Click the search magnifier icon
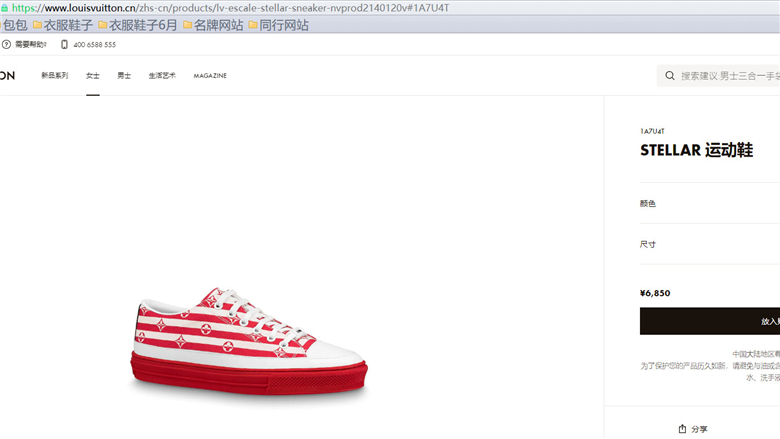Viewport: 780px width, 439px height. (670, 76)
